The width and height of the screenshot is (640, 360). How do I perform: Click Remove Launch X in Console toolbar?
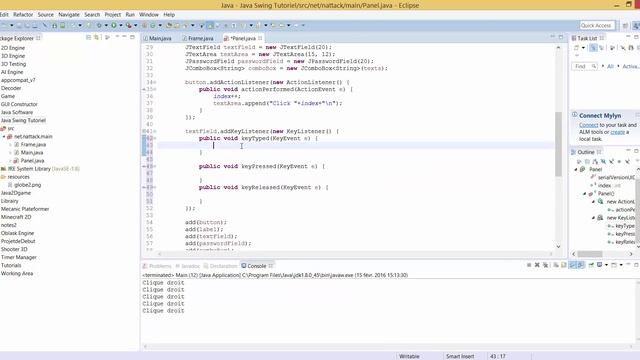(x=537, y=265)
